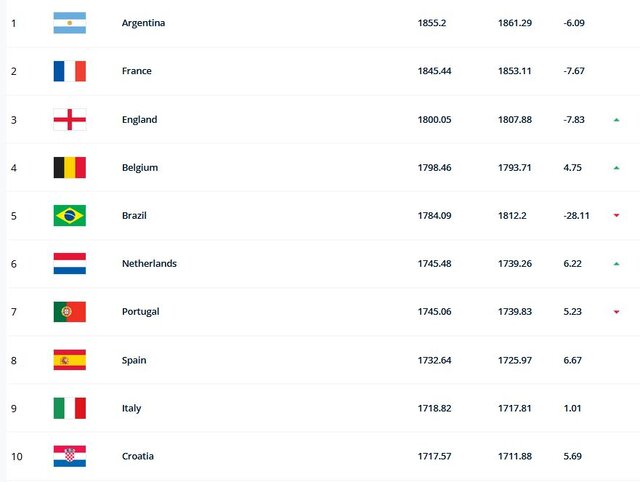Click the Italy flag icon

point(69,407)
